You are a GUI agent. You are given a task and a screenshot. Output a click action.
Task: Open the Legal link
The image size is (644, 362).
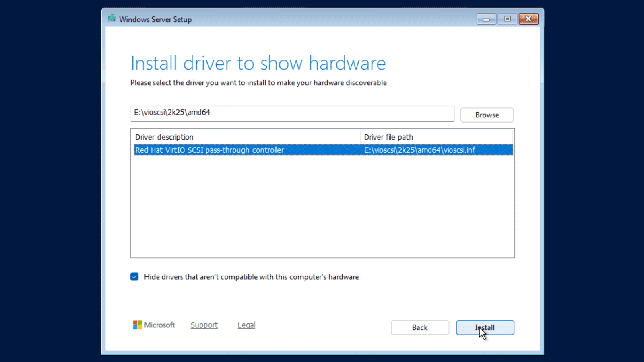click(246, 325)
